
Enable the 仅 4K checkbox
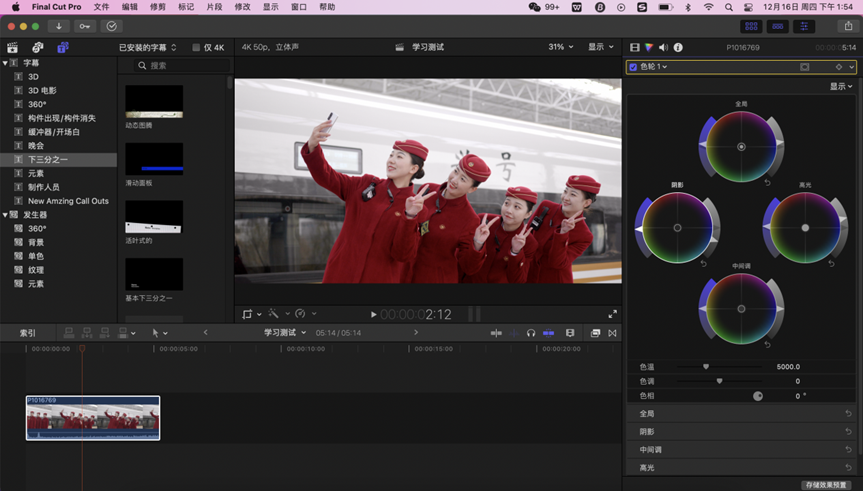(196, 47)
